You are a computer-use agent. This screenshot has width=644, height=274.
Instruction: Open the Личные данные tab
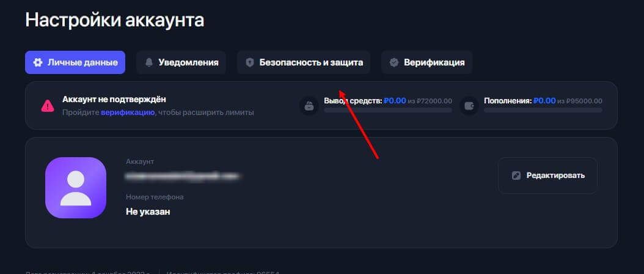[75, 62]
